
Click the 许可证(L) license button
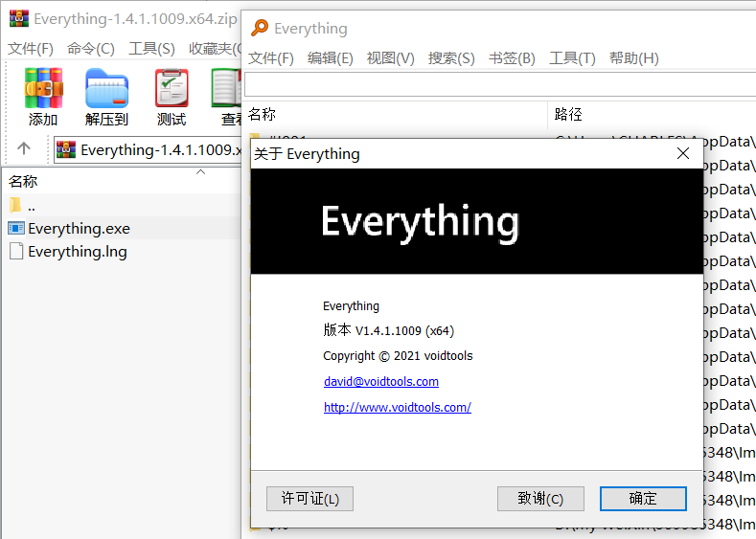coord(309,499)
